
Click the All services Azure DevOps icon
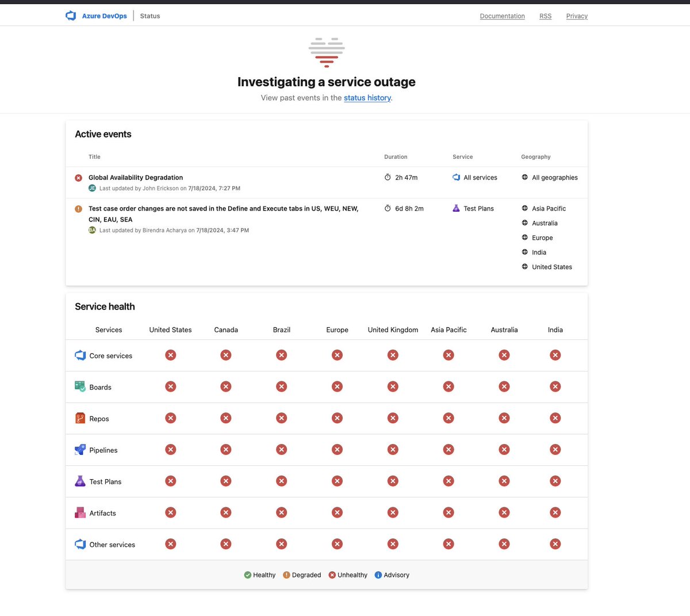click(457, 177)
